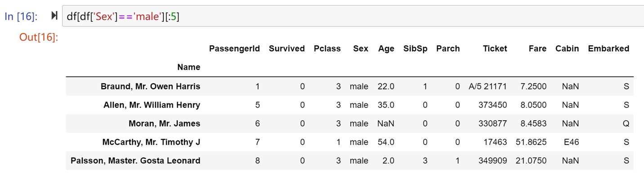
Task: Select the Embarked column header
Action: (x=608, y=49)
